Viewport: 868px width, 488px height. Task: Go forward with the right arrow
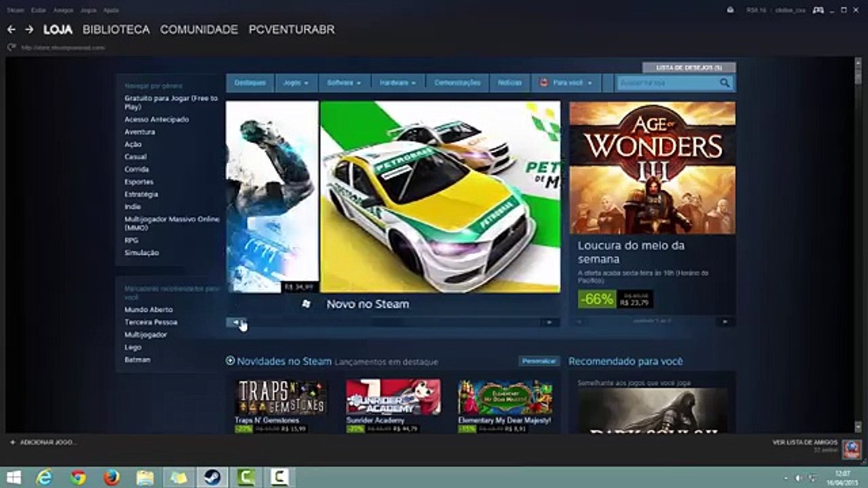pos(29,30)
